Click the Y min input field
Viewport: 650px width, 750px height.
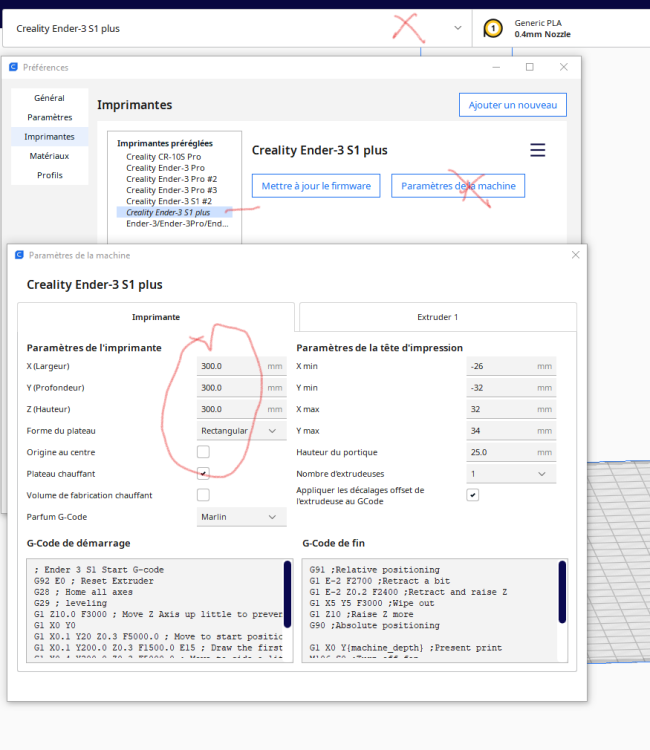click(511, 387)
